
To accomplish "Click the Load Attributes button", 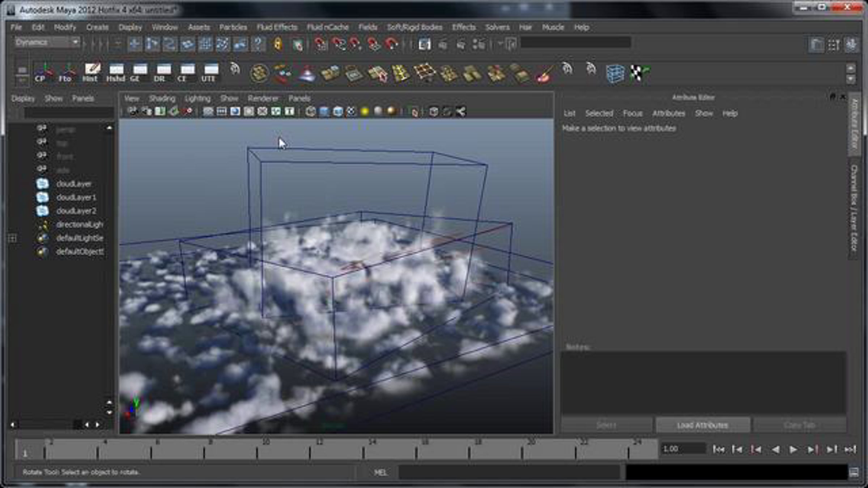I will (702, 425).
